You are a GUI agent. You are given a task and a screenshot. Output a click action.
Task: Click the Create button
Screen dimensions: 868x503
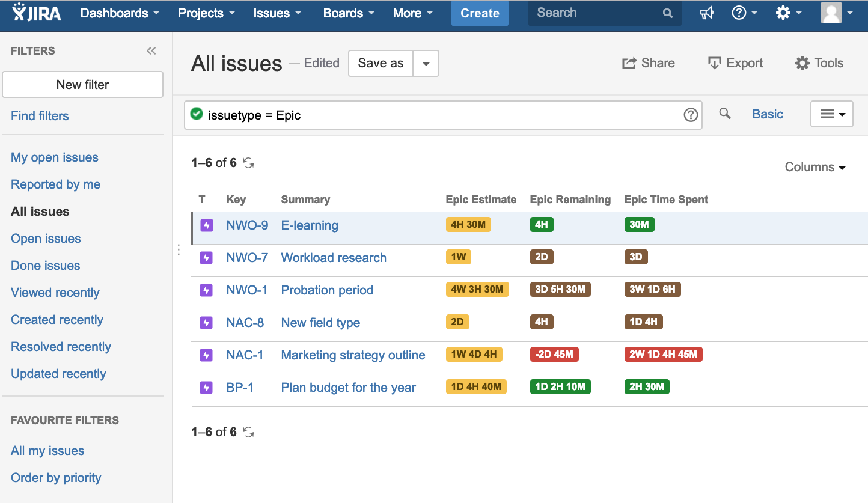coord(480,13)
